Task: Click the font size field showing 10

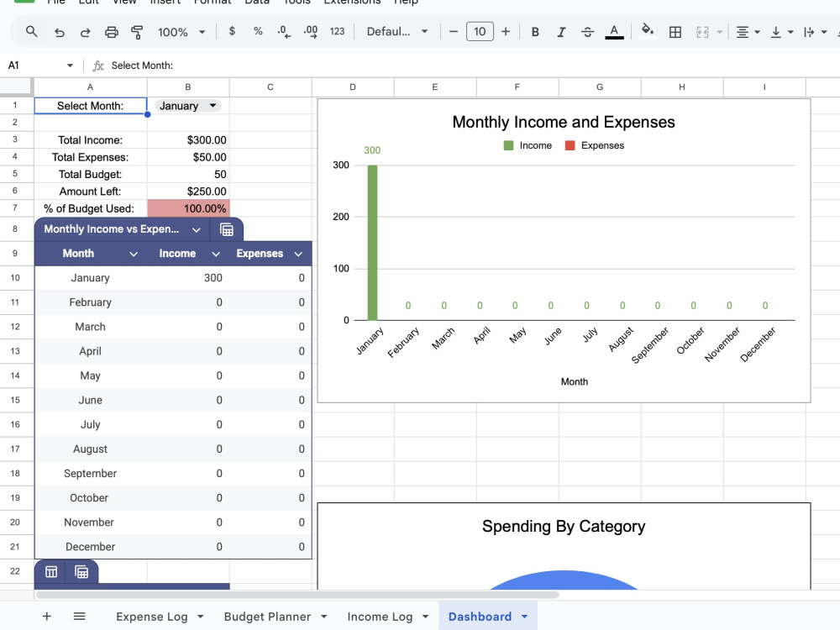Action: pos(480,32)
